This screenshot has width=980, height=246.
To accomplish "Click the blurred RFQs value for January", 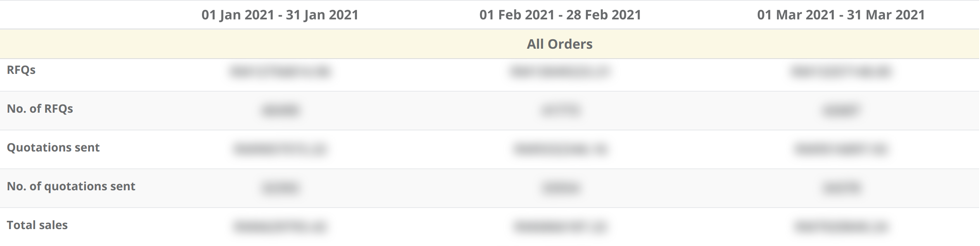I will tap(280, 71).
